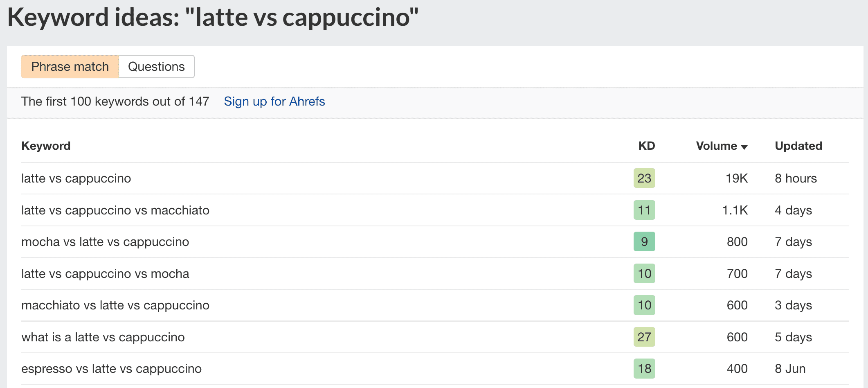868x388 pixels.
Task: Click the 19K volume value
Action: 736,178
